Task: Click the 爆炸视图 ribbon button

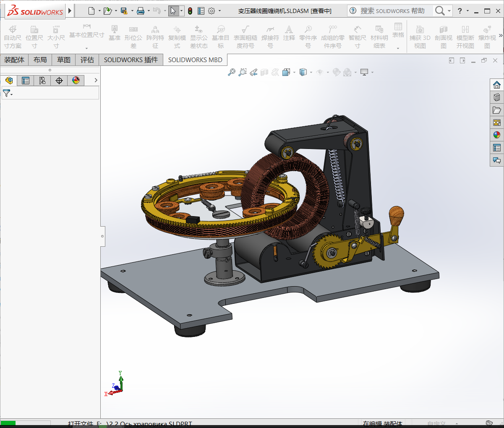Action: pos(487,37)
